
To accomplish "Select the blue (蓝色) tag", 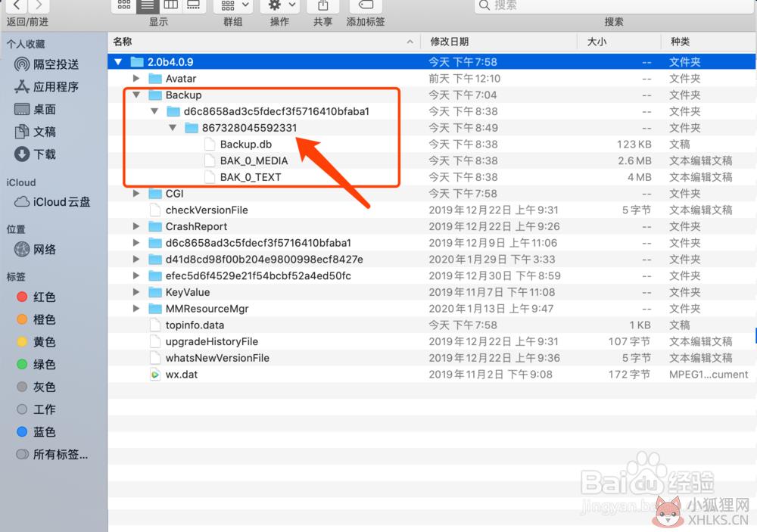I will point(36,432).
